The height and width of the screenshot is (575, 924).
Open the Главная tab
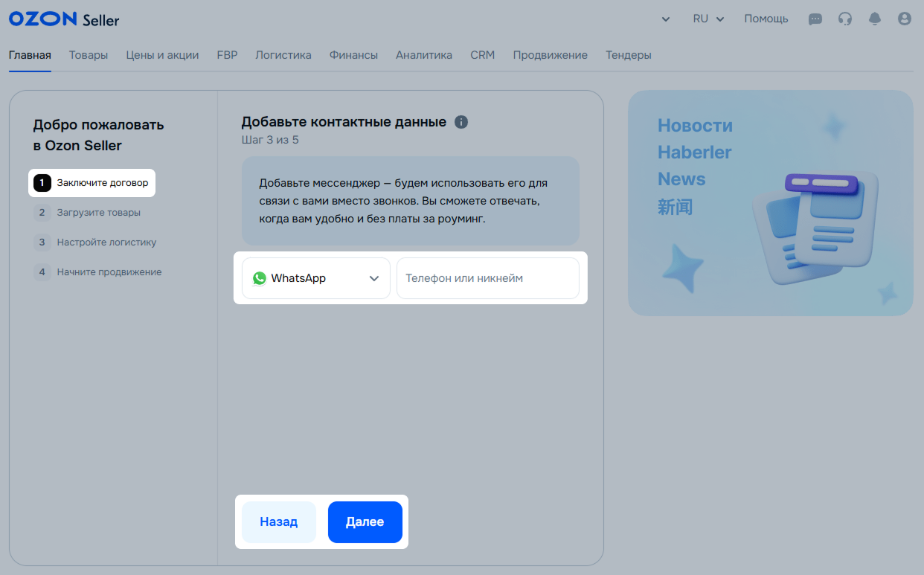coord(30,55)
